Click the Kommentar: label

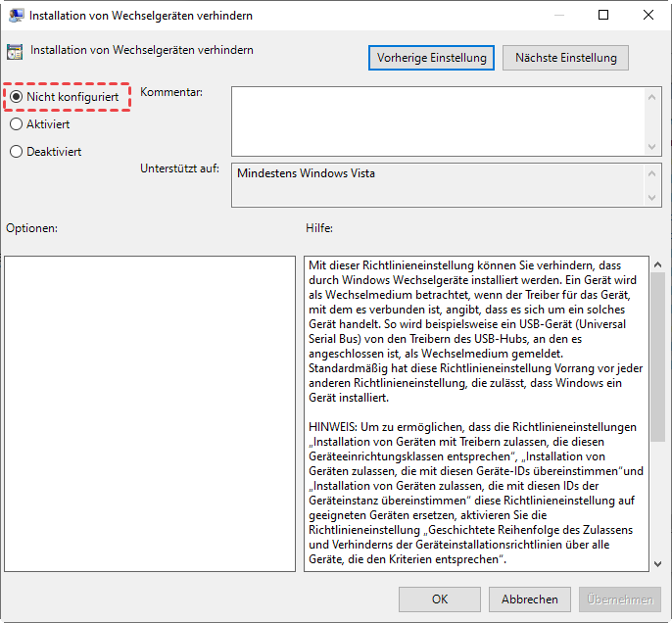pyautogui.click(x=171, y=92)
